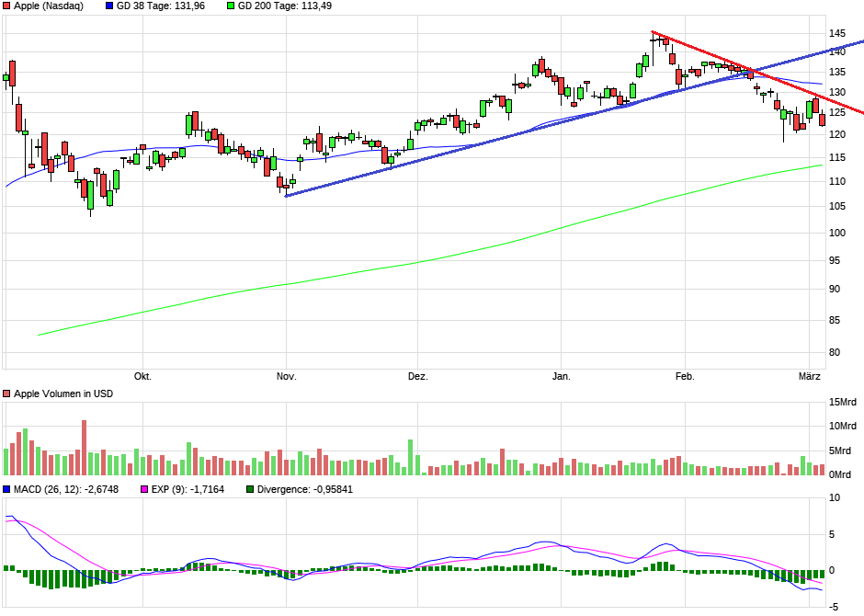The width and height of the screenshot is (864, 616).
Task: Click the dark green Divergence legend swatch
Action: 250,489
